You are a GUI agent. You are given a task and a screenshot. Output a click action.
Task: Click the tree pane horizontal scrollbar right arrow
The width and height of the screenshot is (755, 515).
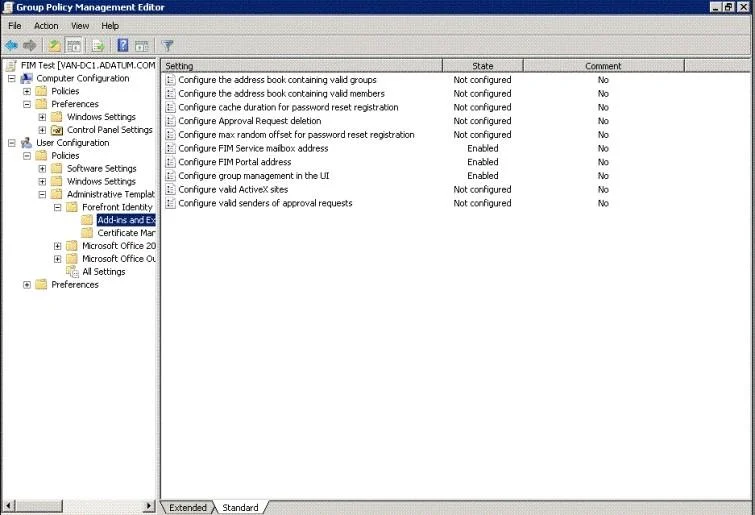click(x=149, y=506)
